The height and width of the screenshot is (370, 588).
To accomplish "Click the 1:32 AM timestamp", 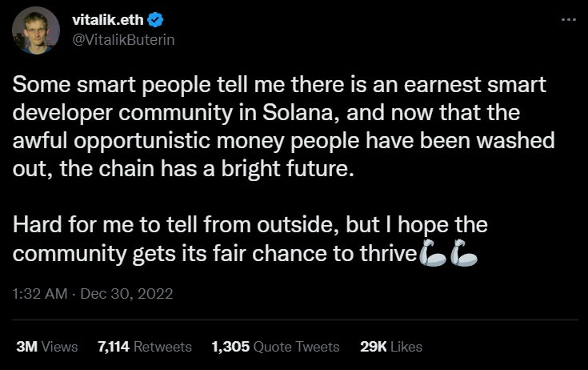I will tap(40, 294).
